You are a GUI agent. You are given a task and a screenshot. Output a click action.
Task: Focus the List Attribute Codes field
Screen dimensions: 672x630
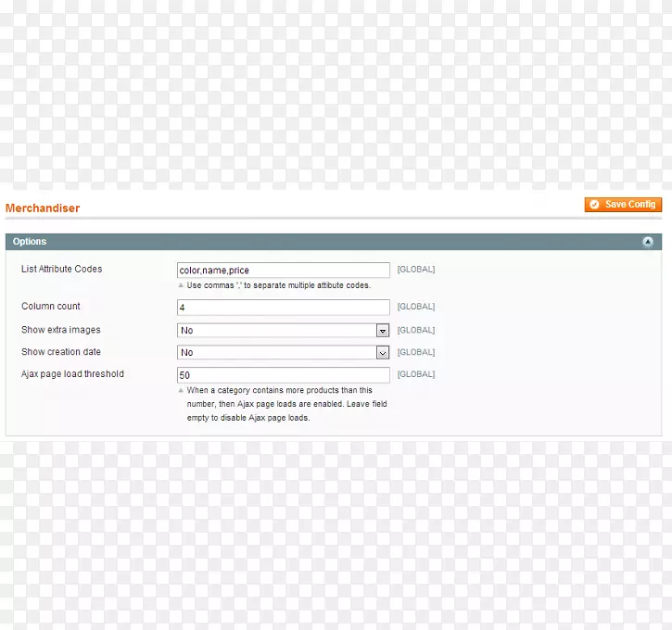coord(284,271)
